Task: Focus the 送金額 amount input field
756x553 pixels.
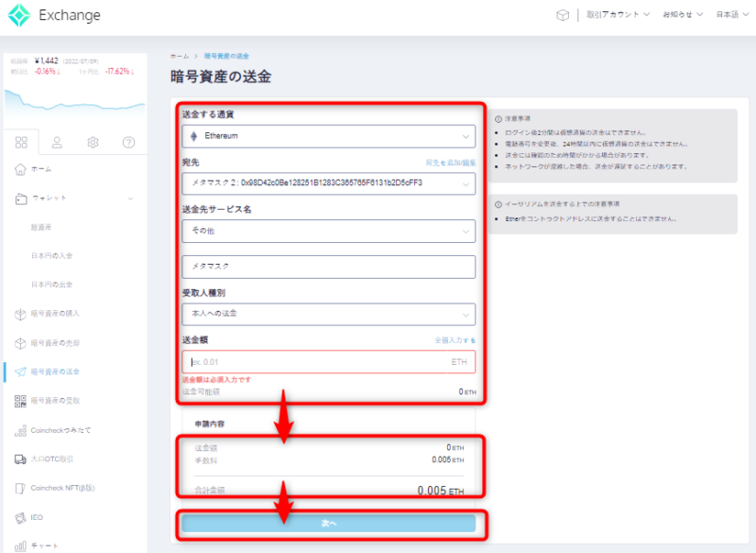Action: [328, 362]
